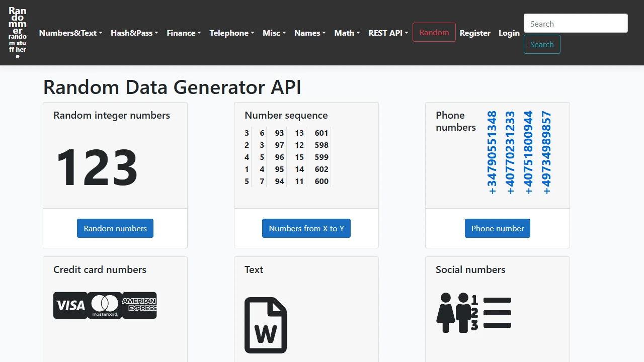644x362 pixels.
Task: Click the American Express icon
Action: click(139, 305)
